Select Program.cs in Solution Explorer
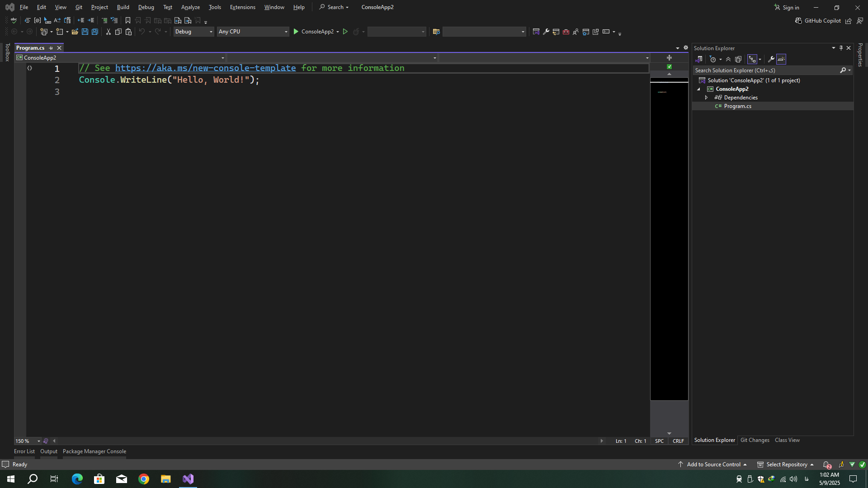 click(x=737, y=106)
